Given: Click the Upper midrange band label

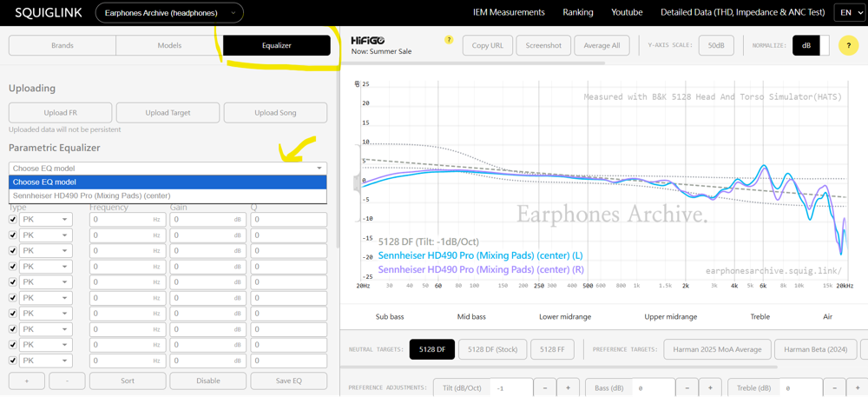Looking at the screenshot, I should point(670,317).
